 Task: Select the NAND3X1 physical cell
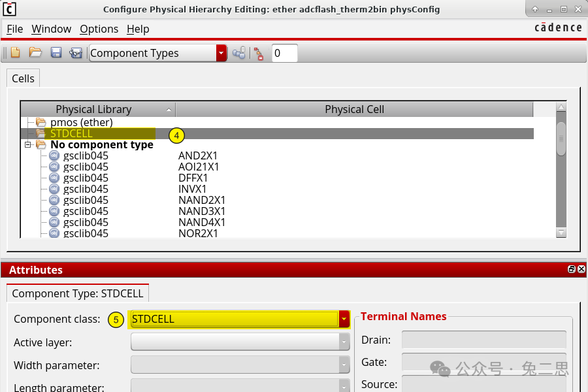click(x=202, y=211)
